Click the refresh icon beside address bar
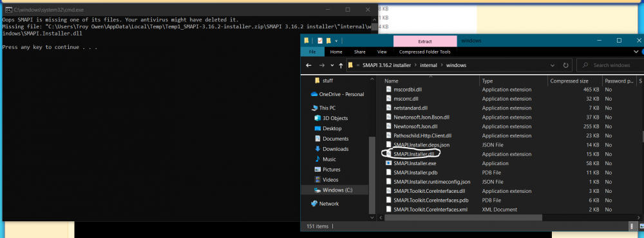644x238 pixels. pos(565,65)
